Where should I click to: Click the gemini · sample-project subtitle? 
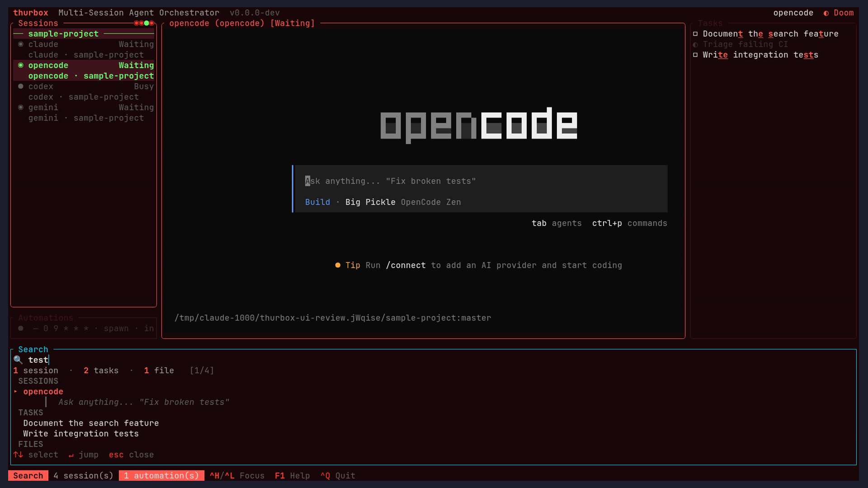(x=86, y=118)
